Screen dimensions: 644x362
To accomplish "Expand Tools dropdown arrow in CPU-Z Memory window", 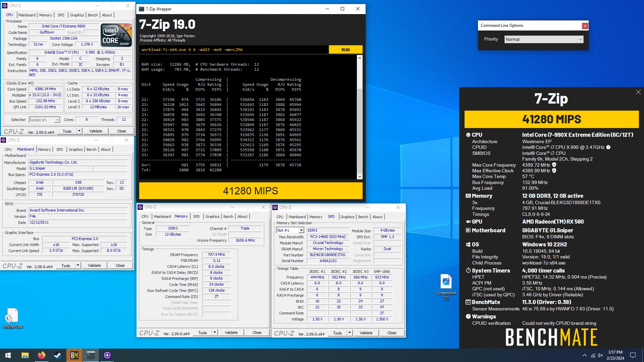I will pos(215,333).
